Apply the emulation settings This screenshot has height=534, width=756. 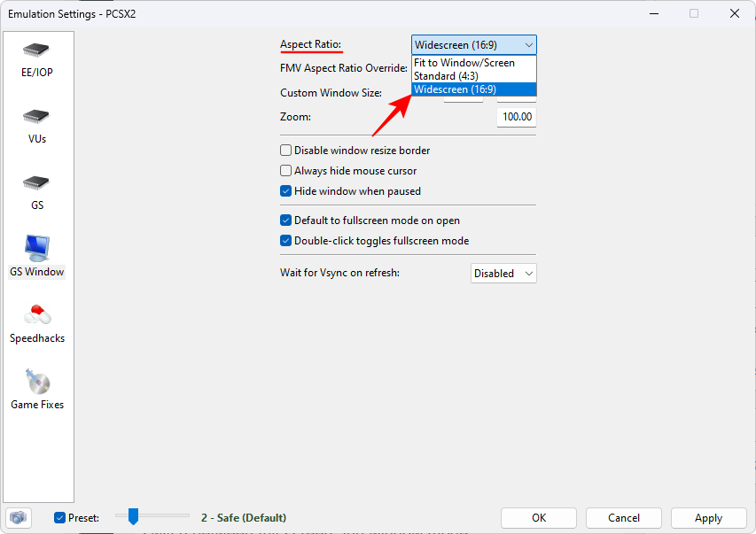click(x=709, y=517)
